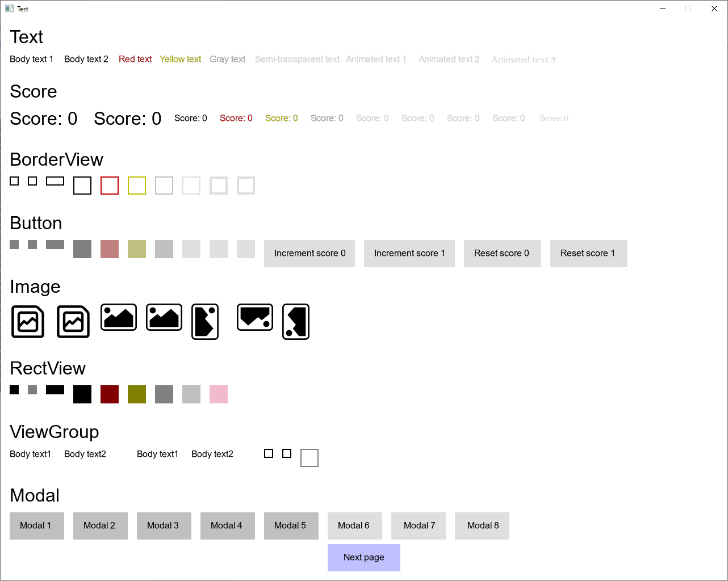Image resolution: width=728 pixels, height=581 pixels.
Task: Click the large bordered square in ViewGroup section
Action: coord(309,458)
